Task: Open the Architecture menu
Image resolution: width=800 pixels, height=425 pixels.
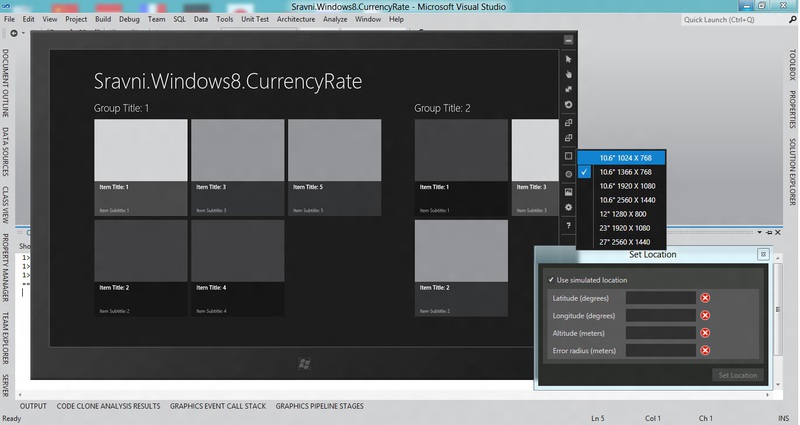Action: pyautogui.click(x=296, y=19)
